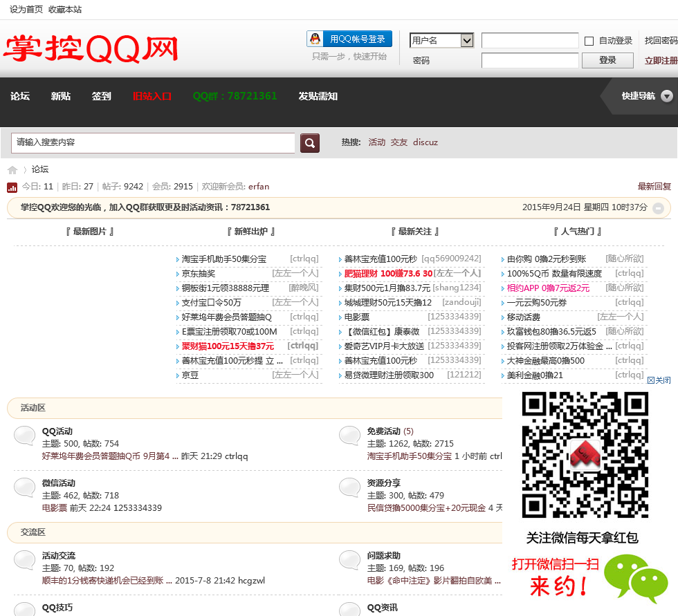Open the 最新回复 link
This screenshot has height=616, width=678.
pos(654,187)
